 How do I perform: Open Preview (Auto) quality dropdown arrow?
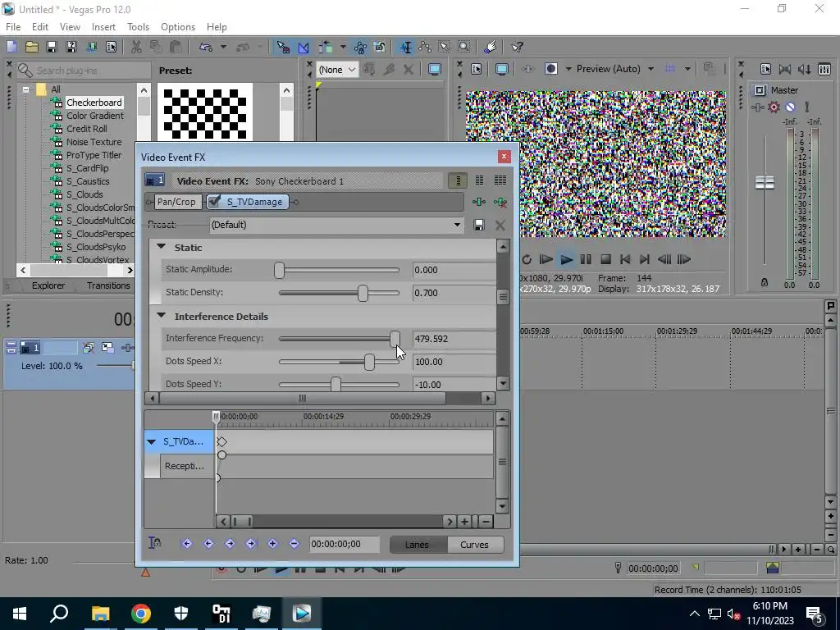tap(651, 69)
